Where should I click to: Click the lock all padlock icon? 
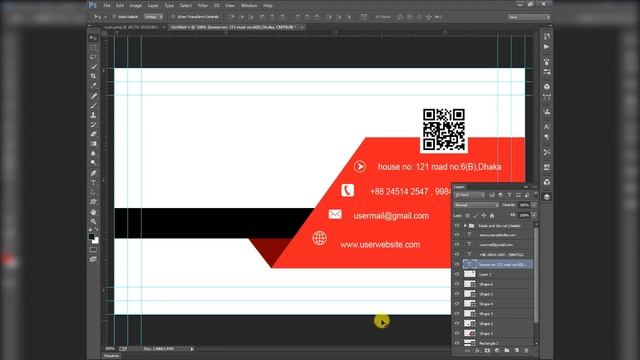(x=492, y=215)
